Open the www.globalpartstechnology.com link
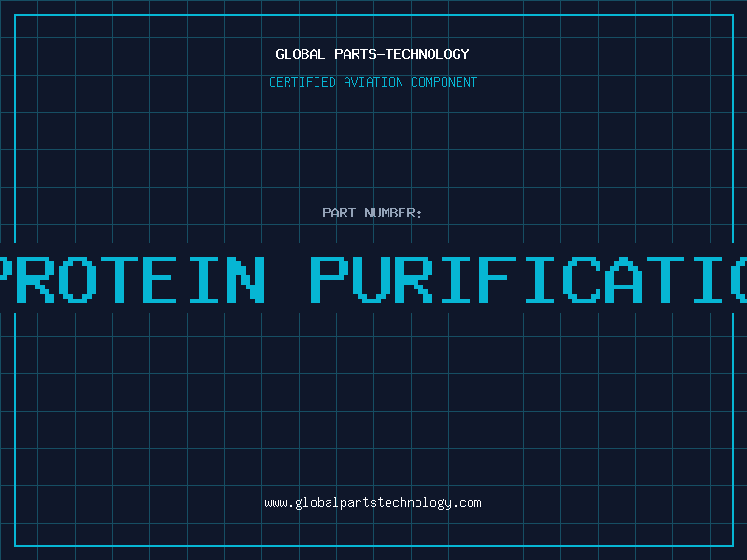The height and width of the screenshot is (560, 747). 373,503
